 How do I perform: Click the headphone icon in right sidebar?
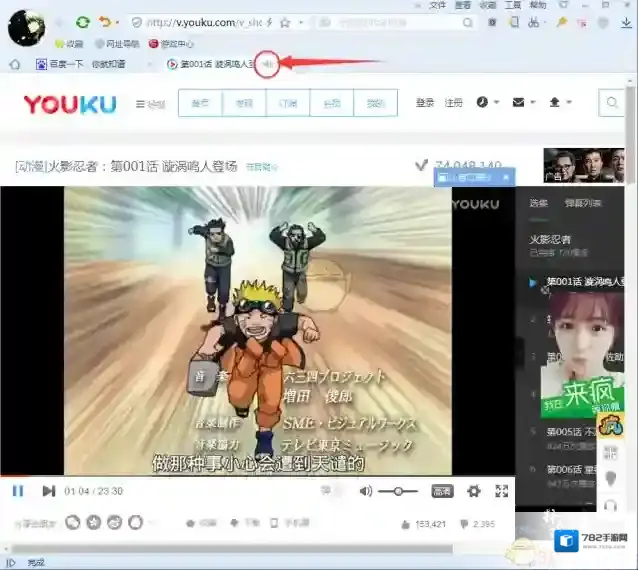coord(610,506)
